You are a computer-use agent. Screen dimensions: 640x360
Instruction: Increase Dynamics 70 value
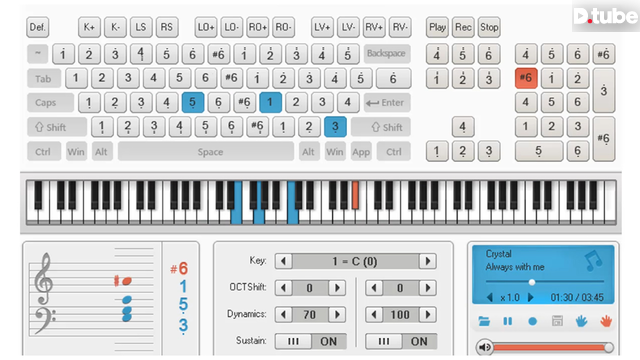(338, 315)
